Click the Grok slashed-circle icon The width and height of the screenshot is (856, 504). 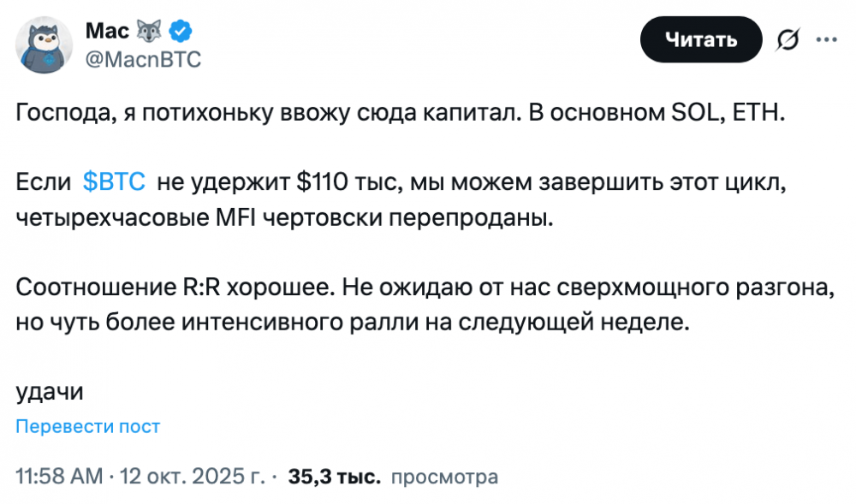point(787,40)
